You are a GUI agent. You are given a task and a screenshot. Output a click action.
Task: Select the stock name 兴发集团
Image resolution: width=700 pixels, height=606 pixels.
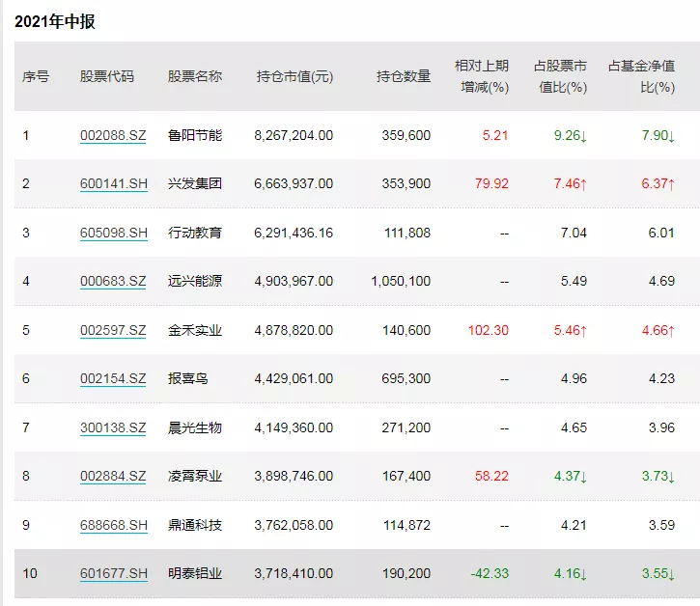point(194,183)
